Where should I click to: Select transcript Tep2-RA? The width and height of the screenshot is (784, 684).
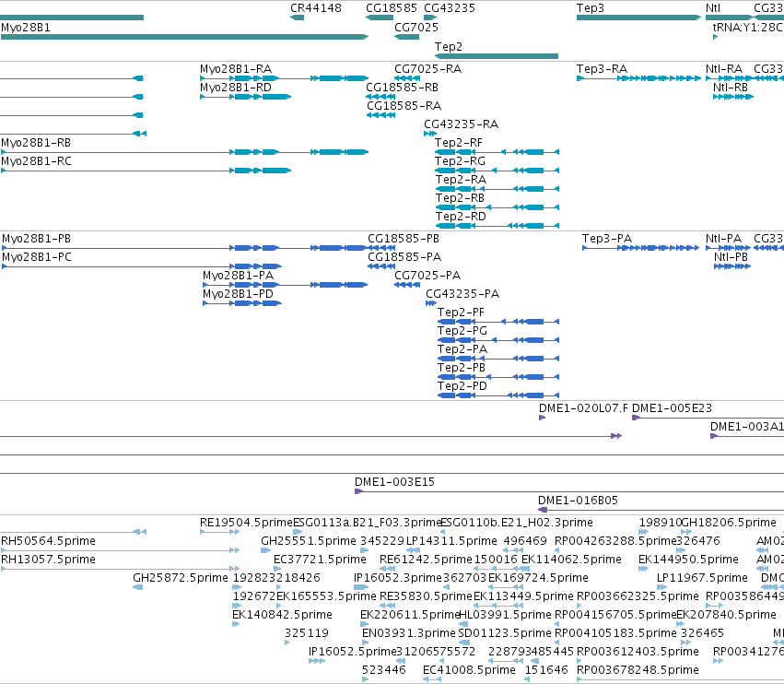click(497, 189)
